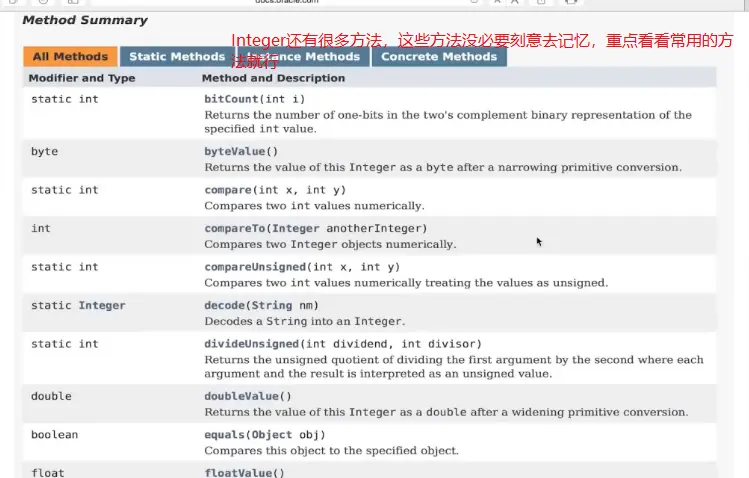The image size is (749, 478).
Task: Open the byteValue method link
Action: (235, 151)
